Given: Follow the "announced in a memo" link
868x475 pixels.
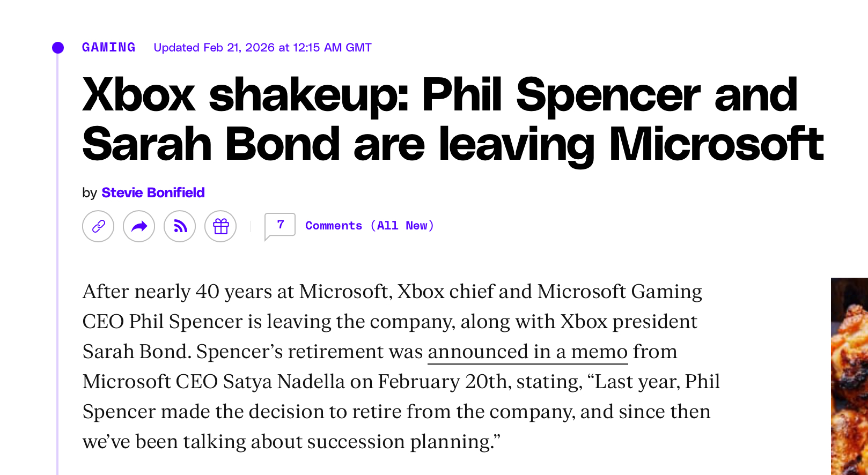Looking at the screenshot, I should (527, 352).
